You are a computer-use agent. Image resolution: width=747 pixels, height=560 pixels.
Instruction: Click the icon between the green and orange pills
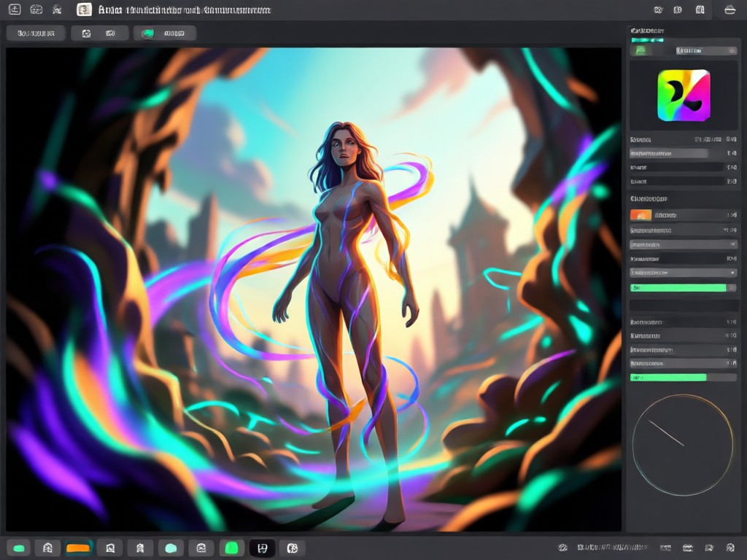point(47,548)
